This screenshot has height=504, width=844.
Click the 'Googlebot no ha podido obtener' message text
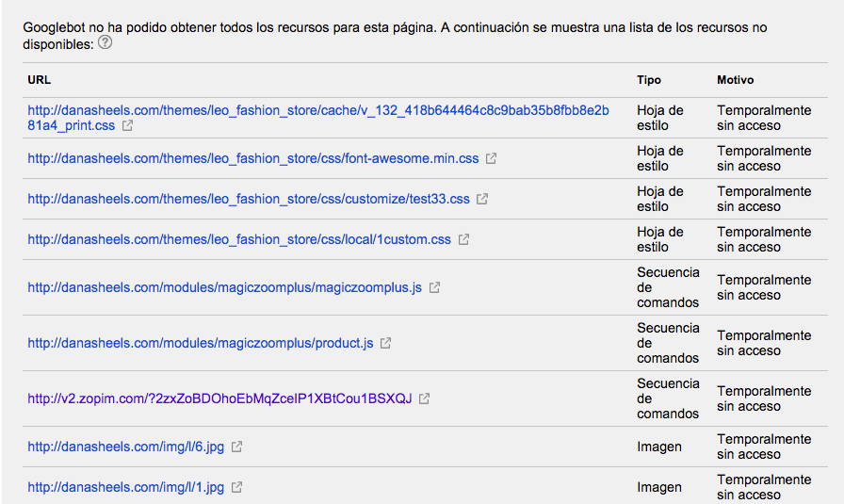395,36
